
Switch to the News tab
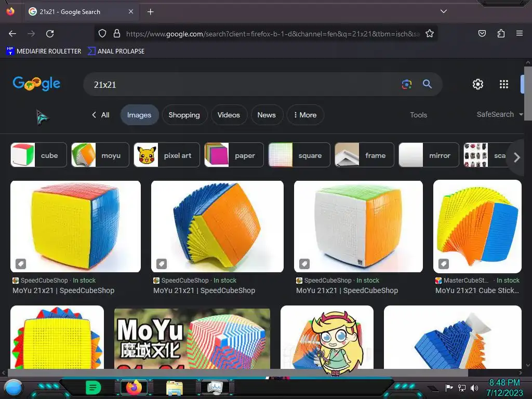pyautogui.click(x=267, y=115)
